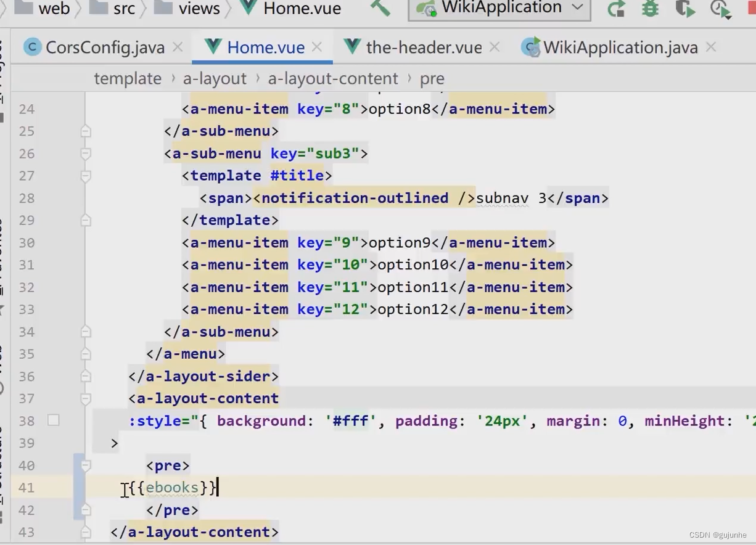Close the CorsConfig.java tab
This screenshot has height=545, width=756.
(x=178, y=47)
